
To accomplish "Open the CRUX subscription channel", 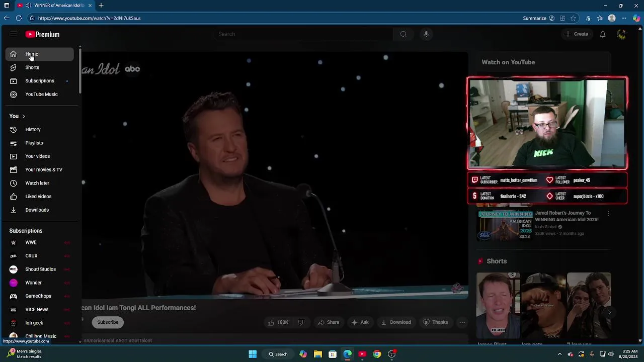I will (40, 256).
